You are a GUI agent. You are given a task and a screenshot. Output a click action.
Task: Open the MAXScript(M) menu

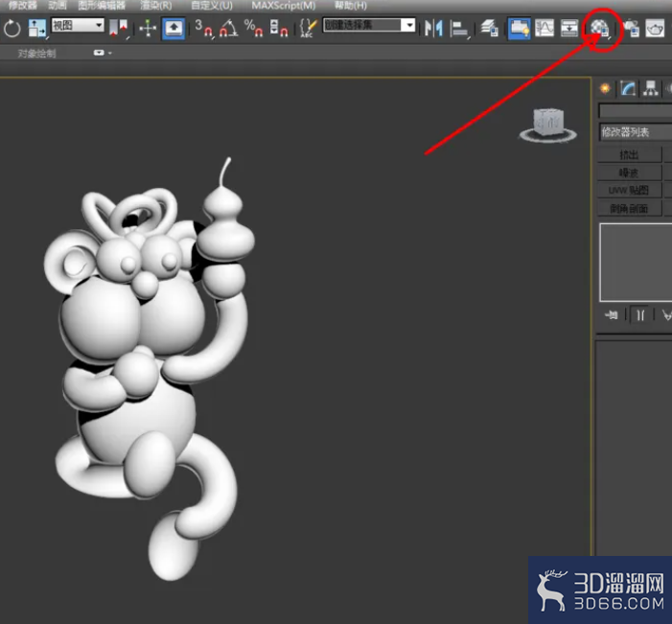[284, 6]
